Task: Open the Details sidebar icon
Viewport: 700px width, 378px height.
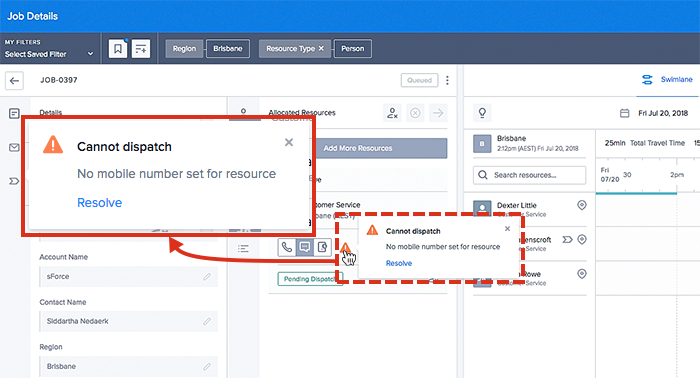Action: (x=14, y=113)
